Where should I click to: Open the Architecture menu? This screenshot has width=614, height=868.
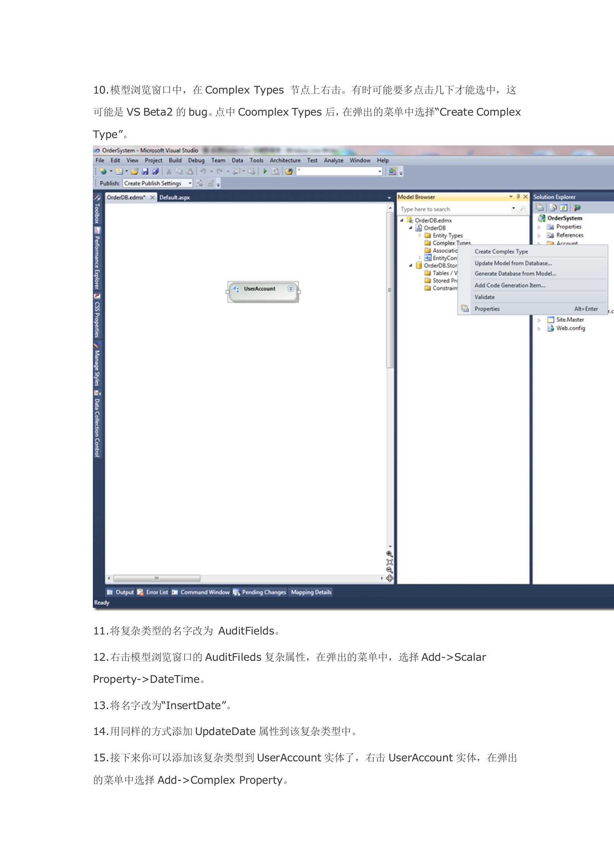(285, 160)
